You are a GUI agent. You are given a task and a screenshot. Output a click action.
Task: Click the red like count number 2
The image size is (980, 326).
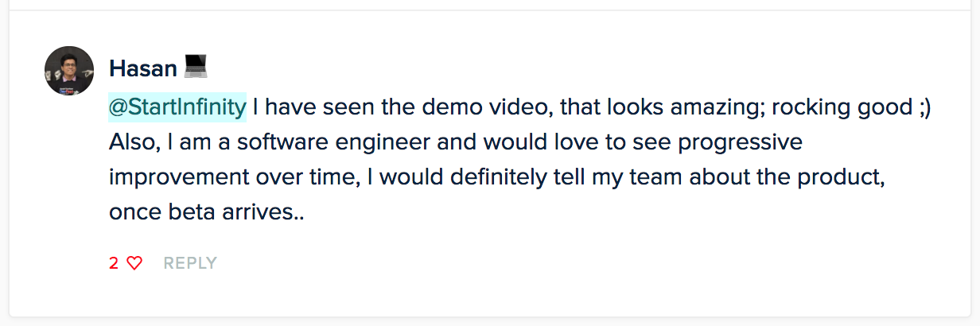tap(114, 263)
